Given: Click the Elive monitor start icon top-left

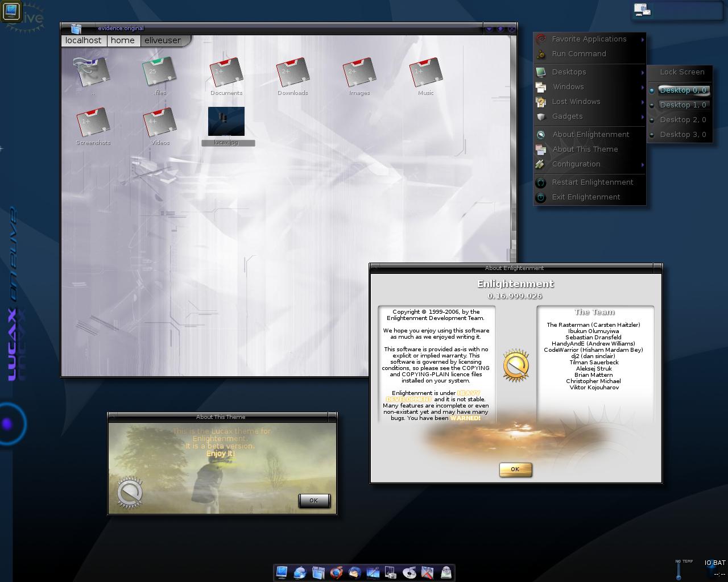Looking at the screenshot, I should (11, 11).
